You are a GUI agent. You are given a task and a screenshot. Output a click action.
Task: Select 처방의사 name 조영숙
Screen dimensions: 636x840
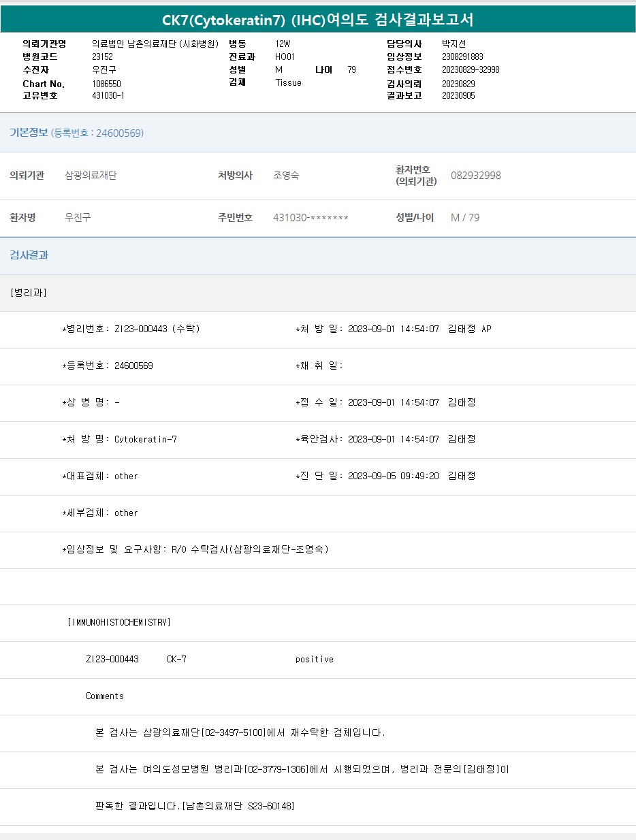tap(286, 176)
